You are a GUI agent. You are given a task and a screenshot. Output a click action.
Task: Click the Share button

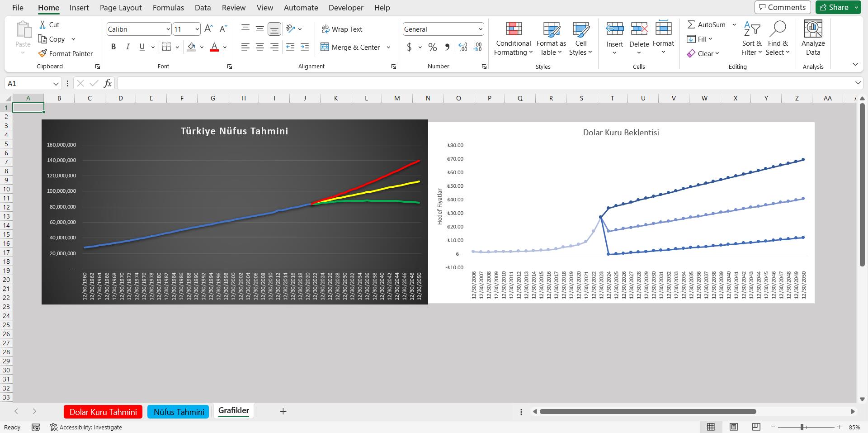point(834,7)
